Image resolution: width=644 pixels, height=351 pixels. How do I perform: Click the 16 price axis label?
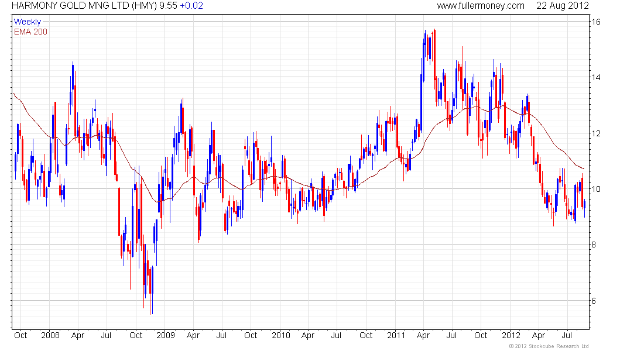[x=595, y=22]
